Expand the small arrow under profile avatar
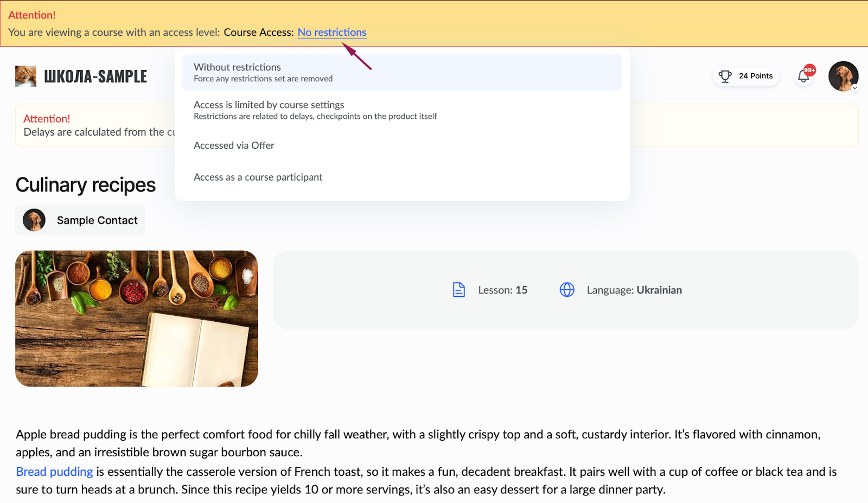The height and width of the screenshot is (503, 868). coord(855,87)
